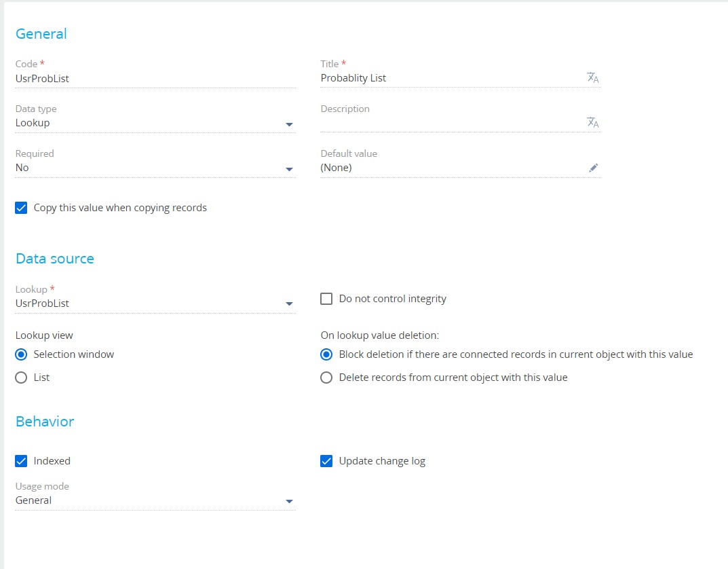Screen dimensions: 728x569
Task: Click the Code field UsrProbList
Action: point(155,79)
